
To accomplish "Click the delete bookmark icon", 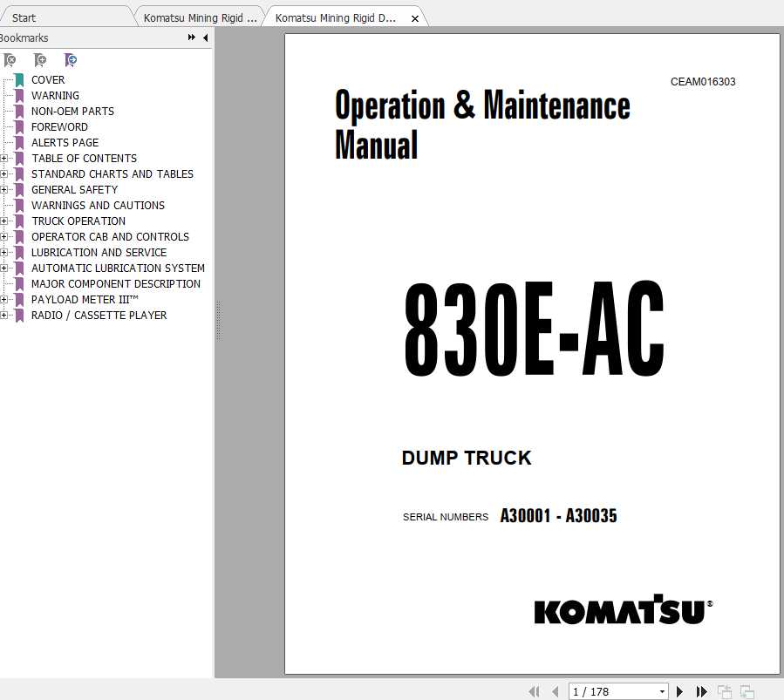I will [x=10, y=60].
